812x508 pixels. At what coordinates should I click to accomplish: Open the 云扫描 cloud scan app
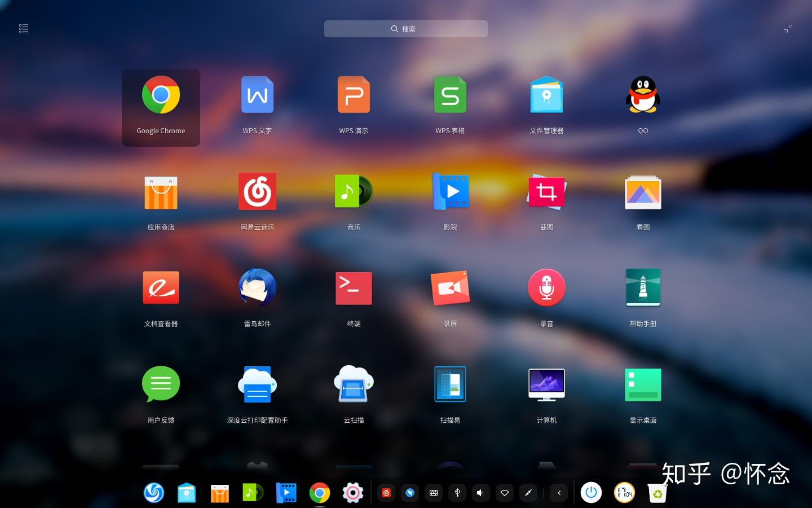(x=354, y=384)
